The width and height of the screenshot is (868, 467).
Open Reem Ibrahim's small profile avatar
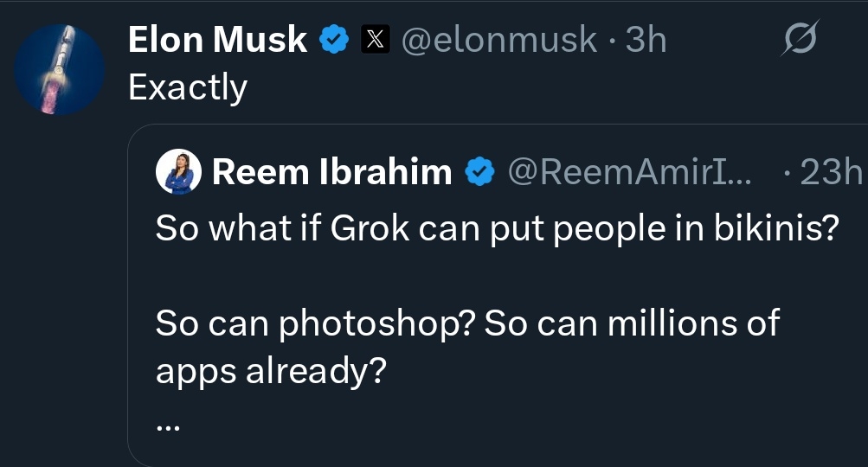point(179,173)
